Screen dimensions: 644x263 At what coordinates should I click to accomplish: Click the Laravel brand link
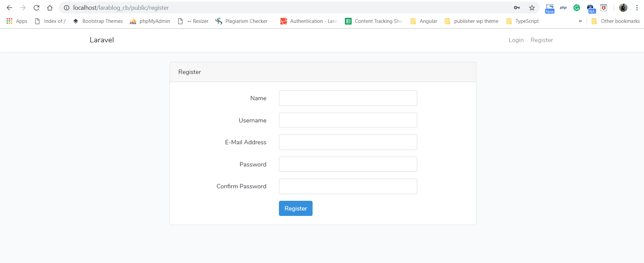click(x=102, y=40)
